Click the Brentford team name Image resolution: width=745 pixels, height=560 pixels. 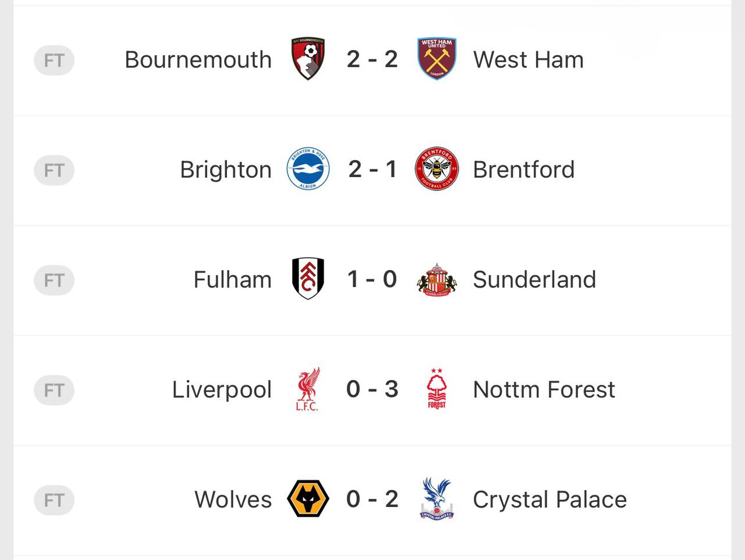coord(523,169)
